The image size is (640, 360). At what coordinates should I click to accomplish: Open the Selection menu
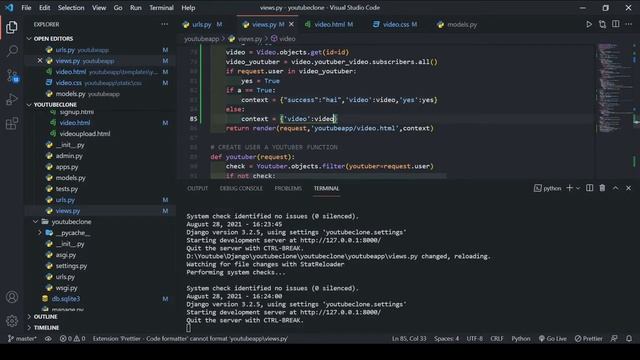point(71,8)
